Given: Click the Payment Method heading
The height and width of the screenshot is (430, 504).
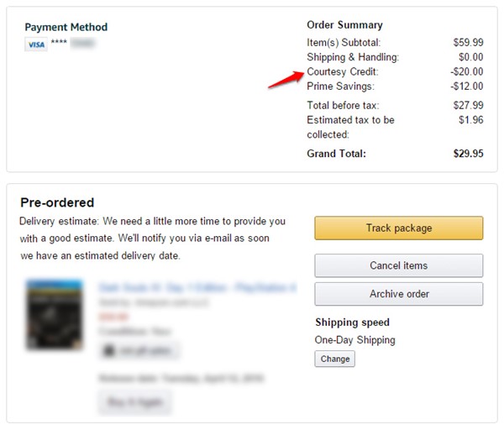Looking at the screenshot, I should click(x=66, y=27).
